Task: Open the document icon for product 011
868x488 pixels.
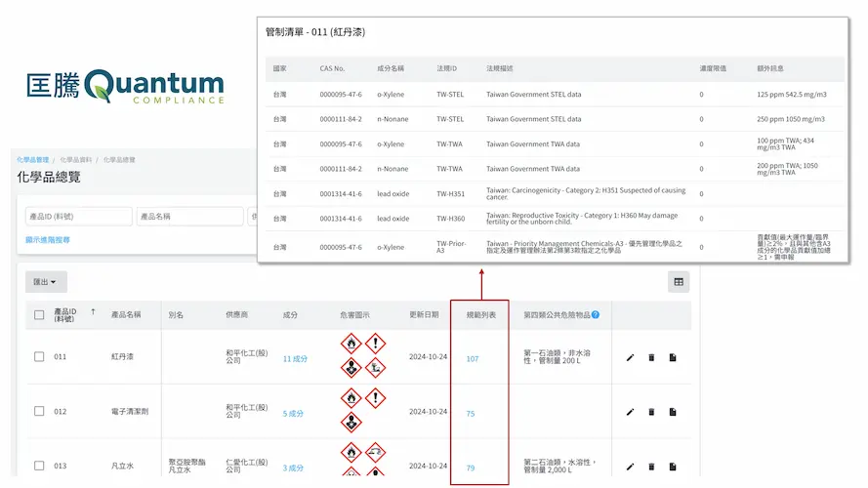Action: [673, 358]
